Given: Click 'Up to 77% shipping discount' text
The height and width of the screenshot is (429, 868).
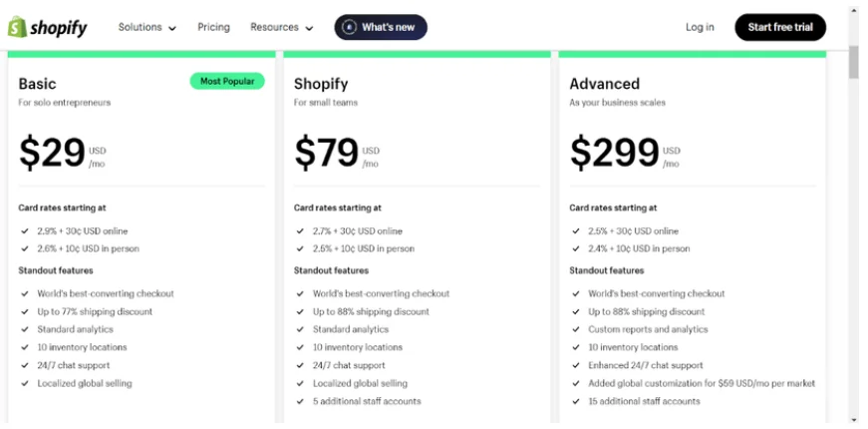Looking at the screenshot, I should point(95,311).
